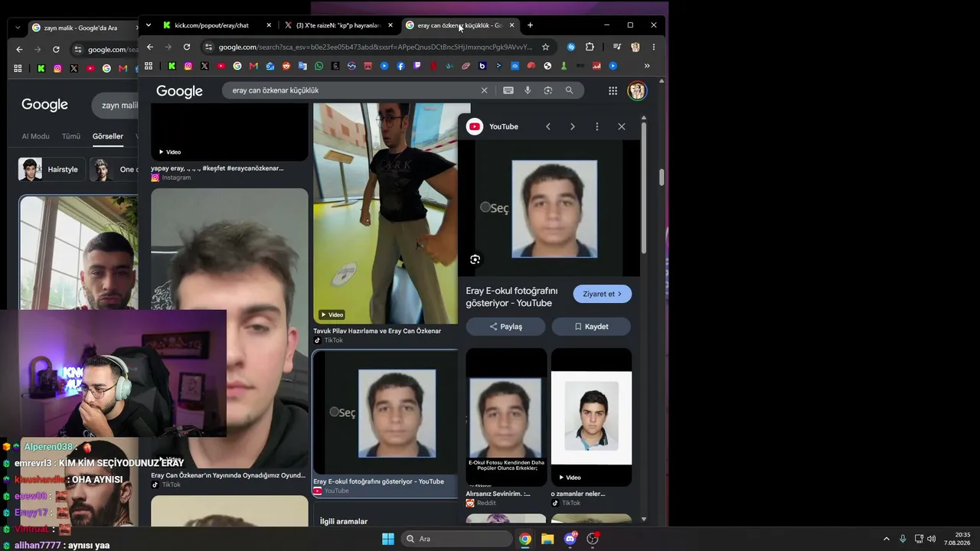Click the results page scrollbar thumb
The image size is (980, 551).
[661, 178]
